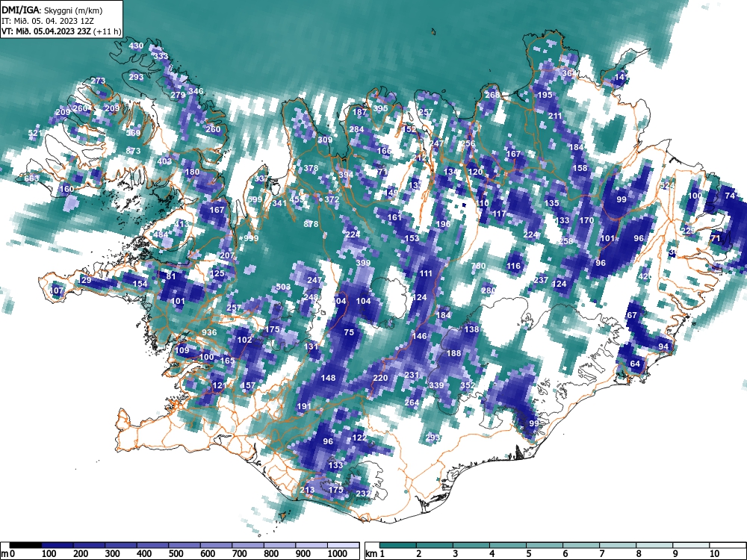Viewport: 747px width, 560px height.
Task: Click the 'km' unit label in the legend
Action: pyautogui.click(x=371, y=554)
